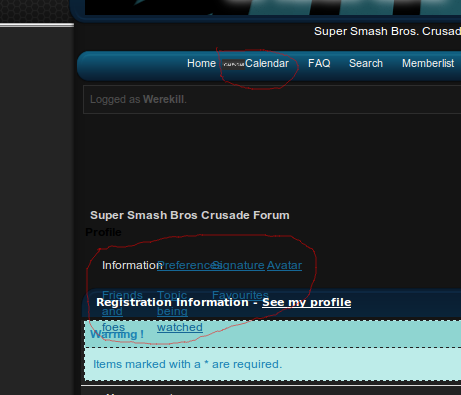
Task: Select the Information profile tab
Action: pyautogui.click(x=132, y=265)
